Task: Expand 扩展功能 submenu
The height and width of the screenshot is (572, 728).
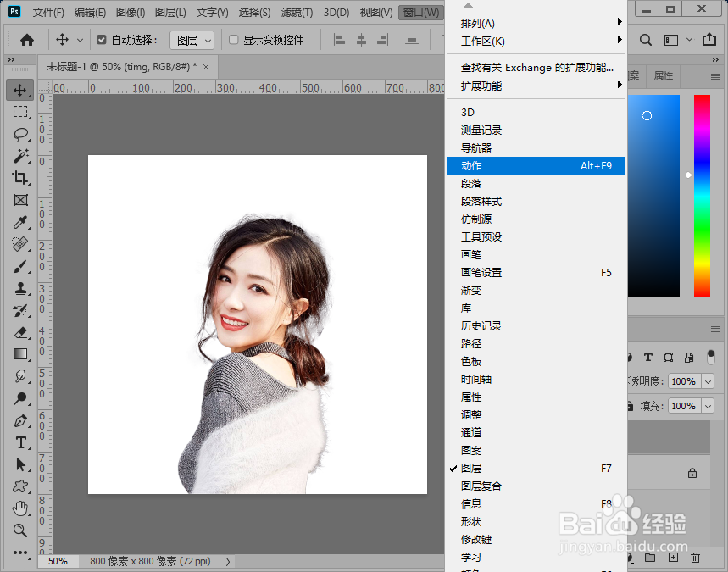Action: tap(536, 86)
